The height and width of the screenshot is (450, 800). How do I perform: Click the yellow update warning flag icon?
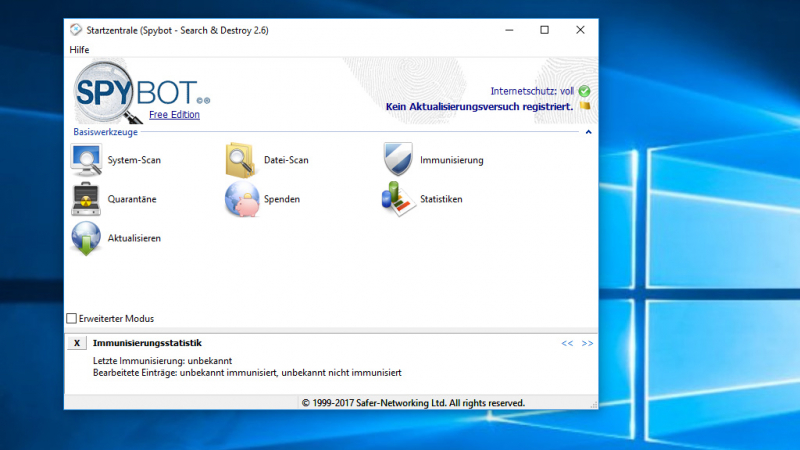click(584, 106)
